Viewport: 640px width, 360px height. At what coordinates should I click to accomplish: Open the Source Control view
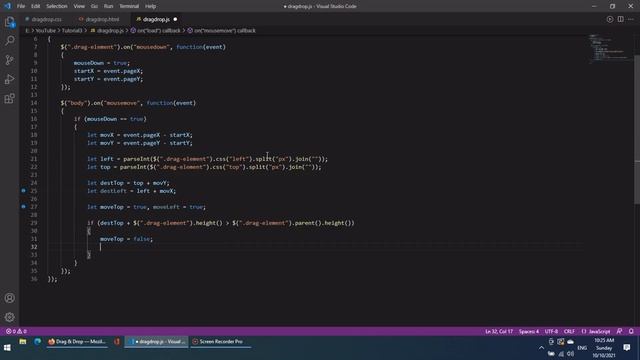[9, 60]
